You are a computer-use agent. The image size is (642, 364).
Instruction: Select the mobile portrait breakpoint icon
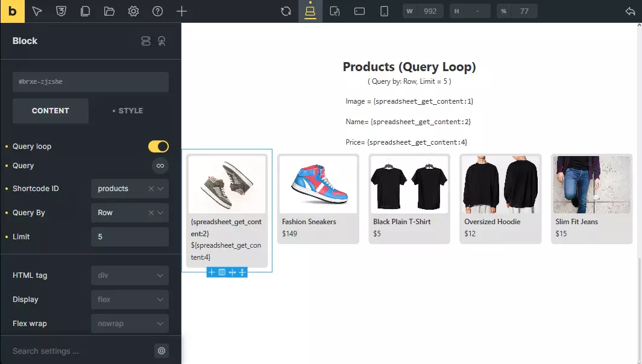tap(384, 11)
